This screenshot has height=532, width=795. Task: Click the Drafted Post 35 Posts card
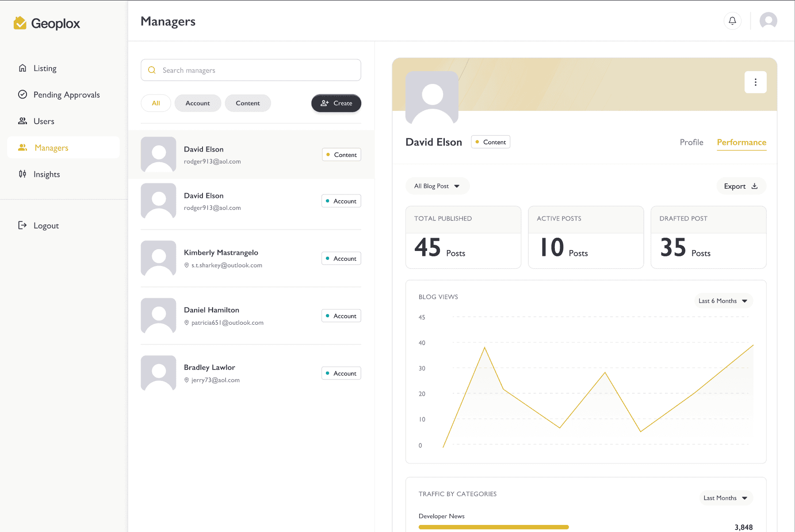pos(708,237)
